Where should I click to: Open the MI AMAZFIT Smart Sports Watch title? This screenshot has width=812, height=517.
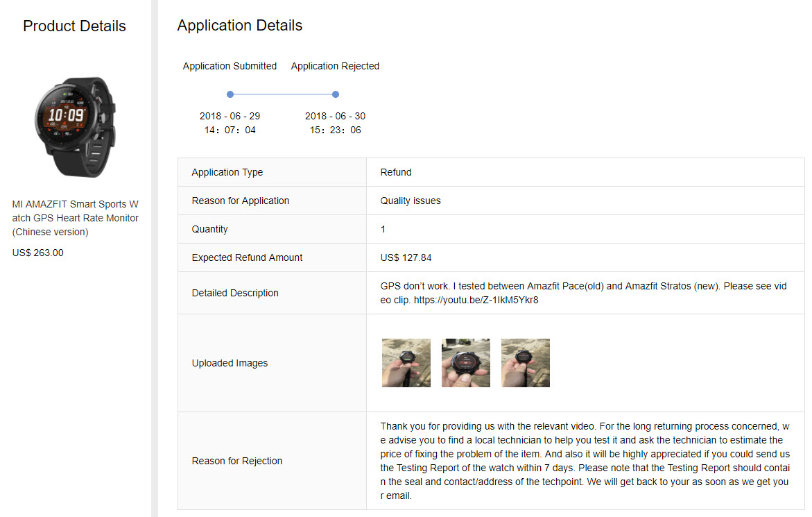coord(76,218)
